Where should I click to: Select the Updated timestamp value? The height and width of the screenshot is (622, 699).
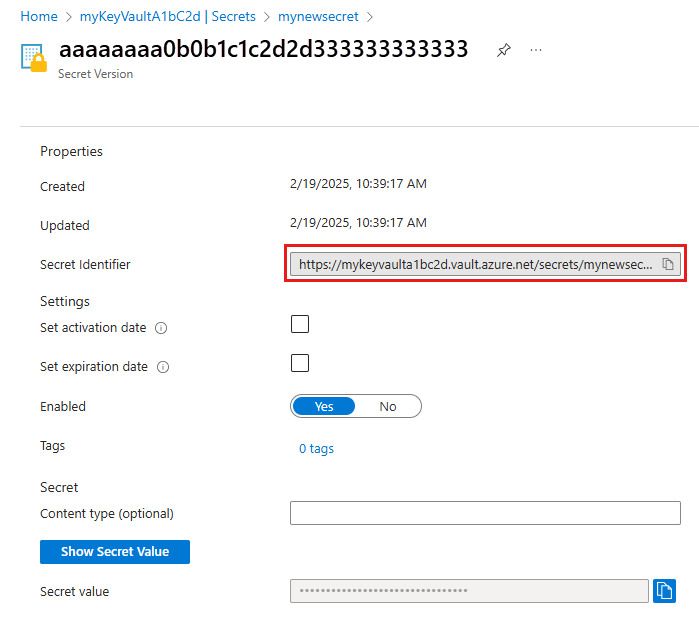click(358, 222)
